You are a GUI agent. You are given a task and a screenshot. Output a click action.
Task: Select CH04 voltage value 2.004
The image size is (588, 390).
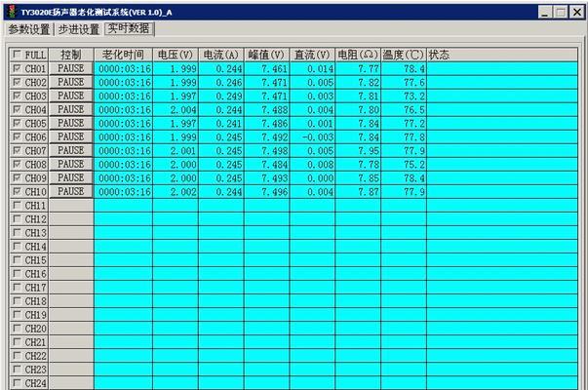click(176, 109)
